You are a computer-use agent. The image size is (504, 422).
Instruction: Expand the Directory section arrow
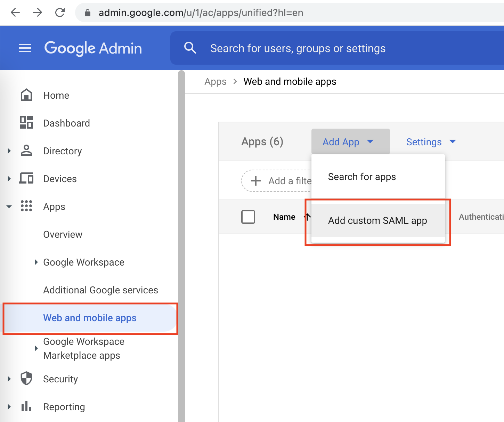pos(9,151)
